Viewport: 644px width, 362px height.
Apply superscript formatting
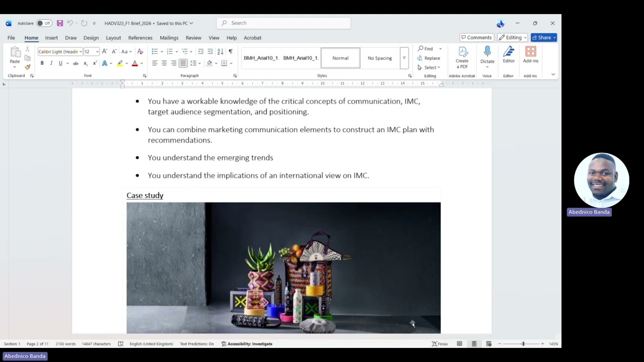(95, 63)
